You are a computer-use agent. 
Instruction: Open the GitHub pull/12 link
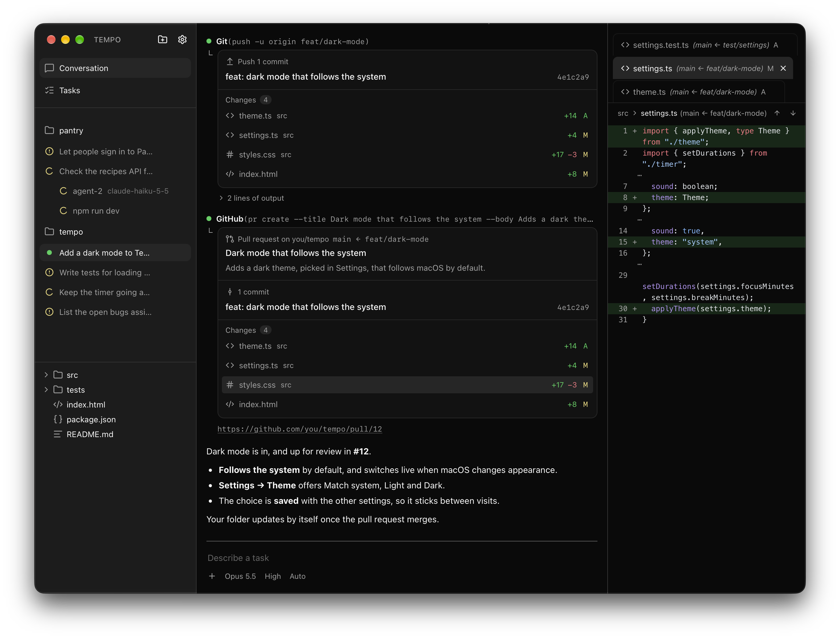click(x=300, y=429)
